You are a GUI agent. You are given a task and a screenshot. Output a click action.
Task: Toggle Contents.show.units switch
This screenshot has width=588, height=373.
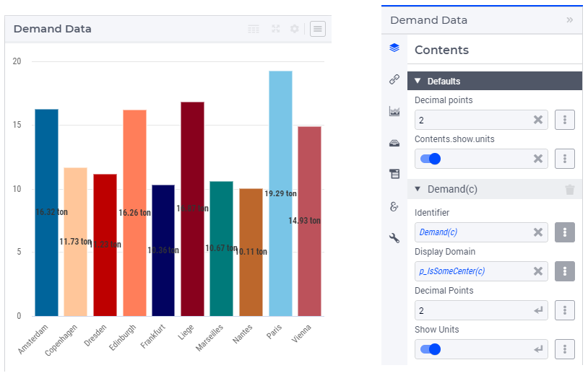tap(430, 159)
